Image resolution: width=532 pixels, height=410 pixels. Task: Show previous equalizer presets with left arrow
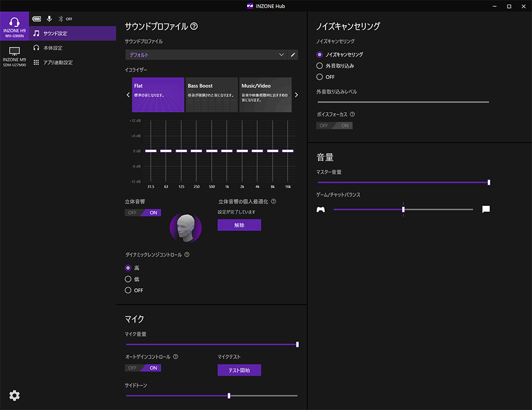click(x=128, y=95)
